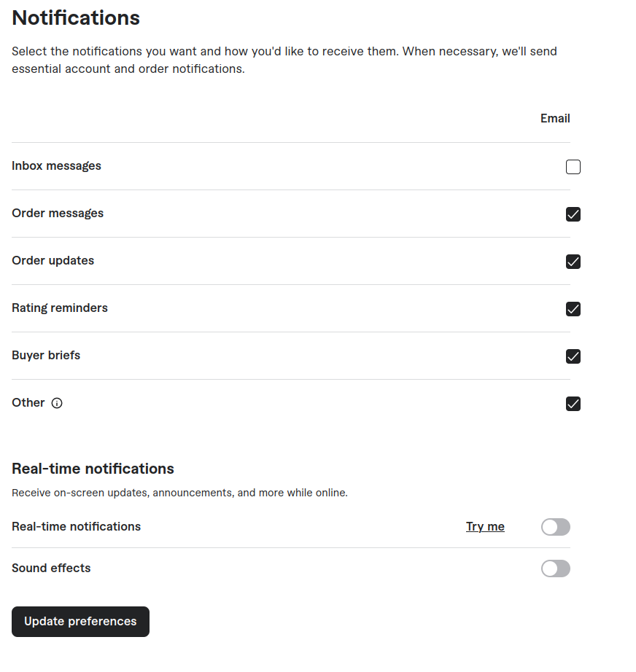Enable the Inbox messages email checkbox
The image size is (636, 672).
click(x=573, y=167)
